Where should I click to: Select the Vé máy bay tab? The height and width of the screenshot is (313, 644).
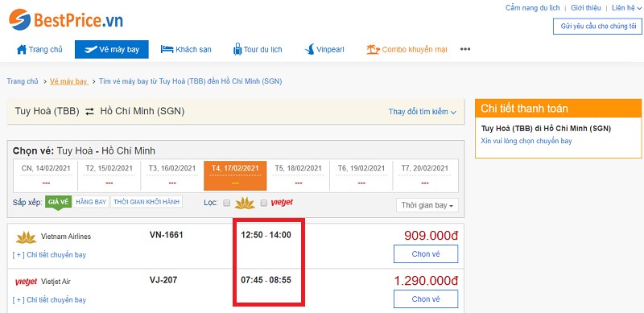coord(112,49)
